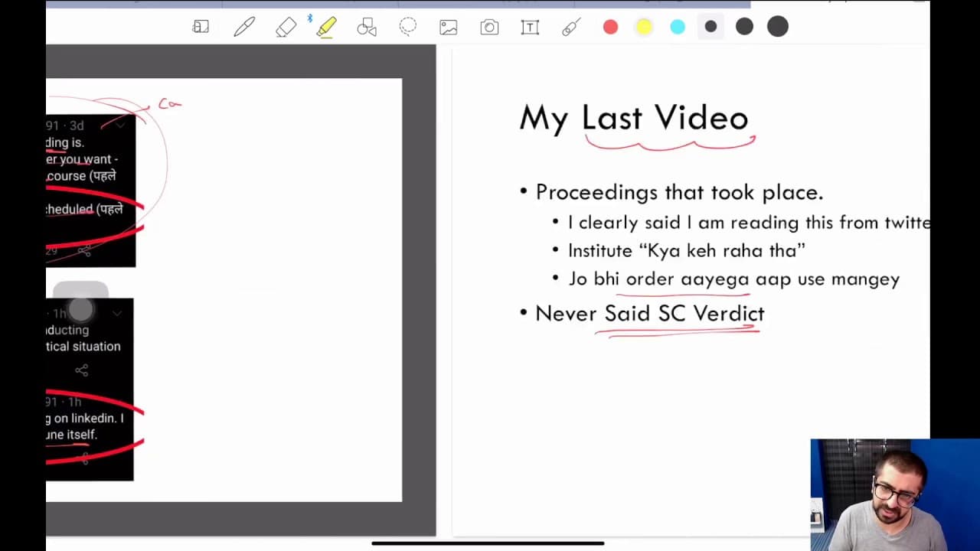Activate the Laser pointer tool
Screen dimensions: 980x551
point(570,28)
